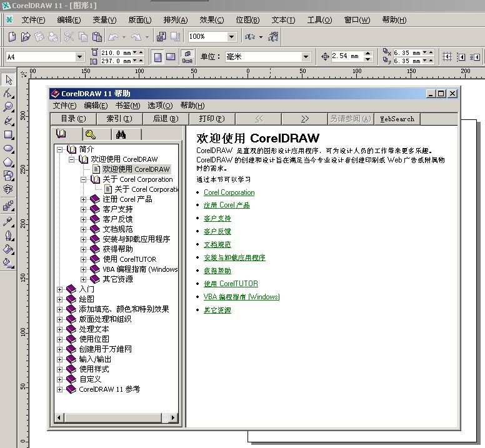This screenshot has width=485, height=448.
Task: Select the Pick tool in toolbox
Action: (x=8, y=80)
